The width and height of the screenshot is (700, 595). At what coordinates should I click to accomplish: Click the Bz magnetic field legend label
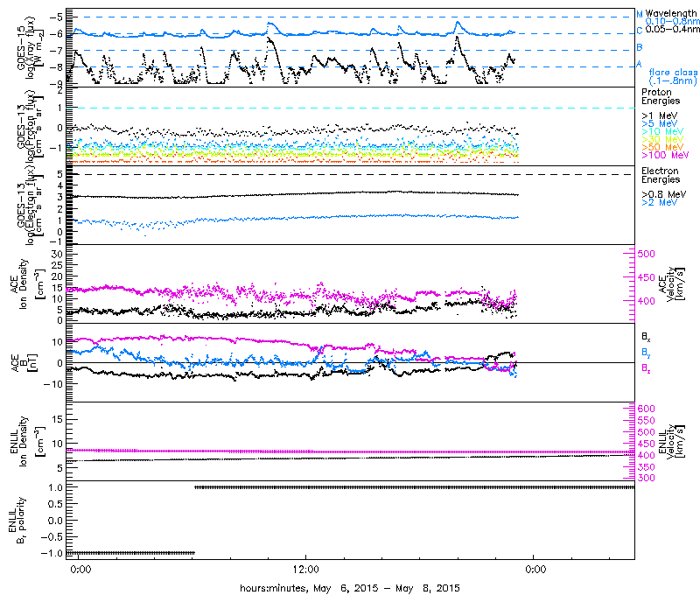coord(646,368)
